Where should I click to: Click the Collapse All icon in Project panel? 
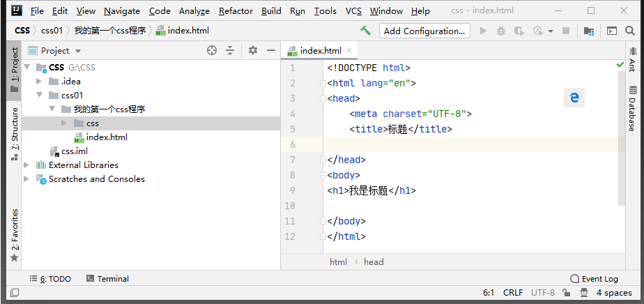230,50
